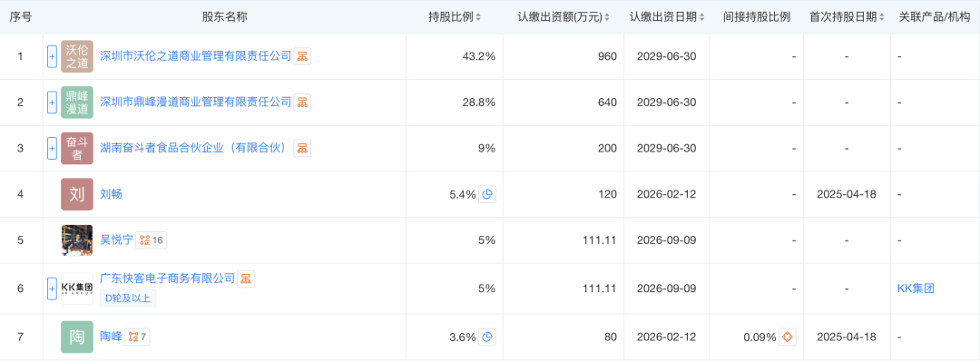Click the D轮及以上 funding tag
980x362 pixels.
[128, 298]
